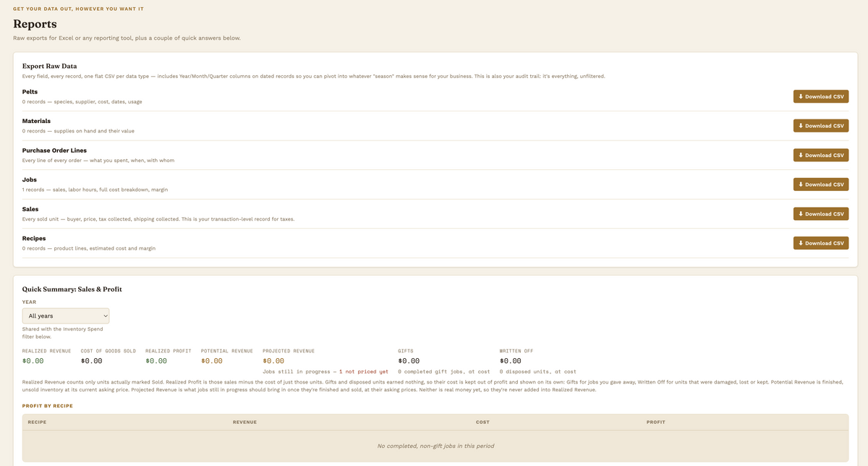The height and width of the screenshot is (466, 868).
Task: Click the download arrow icon for Jobs
Action: [801, 185]
